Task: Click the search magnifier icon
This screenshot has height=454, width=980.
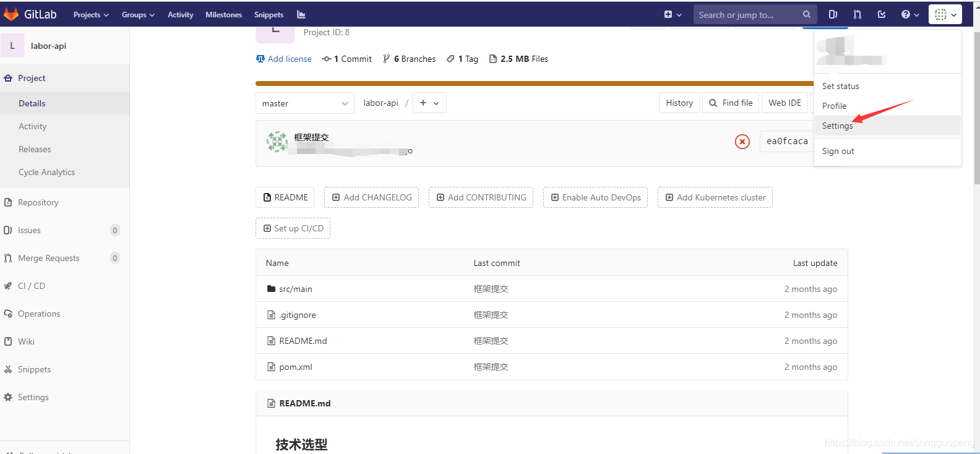Action: click(807, 14)
